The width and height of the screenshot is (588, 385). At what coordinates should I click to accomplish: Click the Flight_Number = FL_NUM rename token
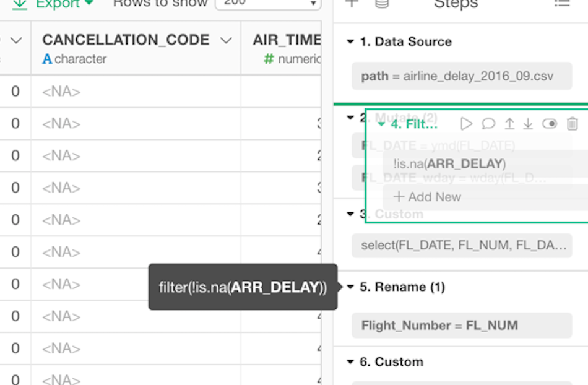click(462, 326)
